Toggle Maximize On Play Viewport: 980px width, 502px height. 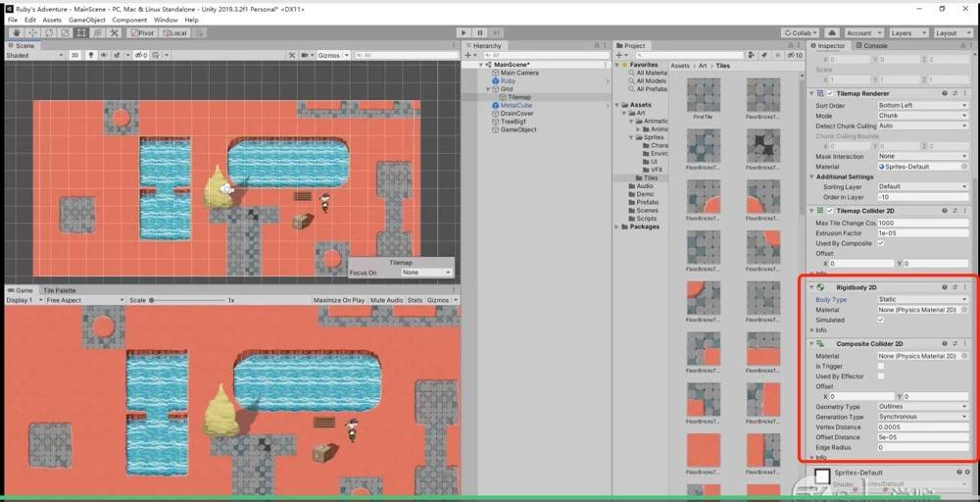tap(339, 300)
